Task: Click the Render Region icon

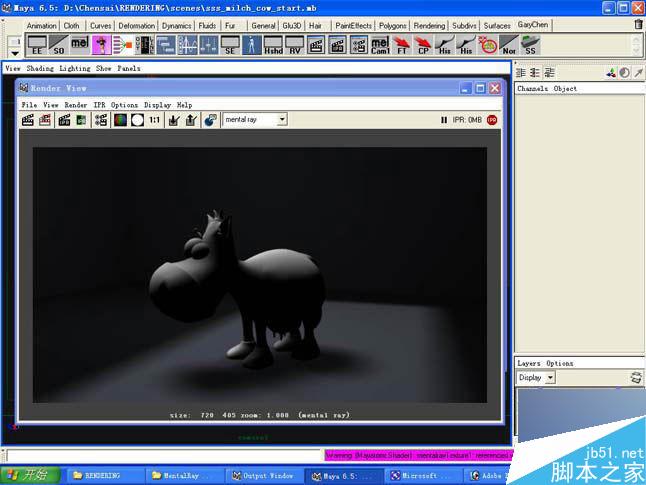Action: 45,120
